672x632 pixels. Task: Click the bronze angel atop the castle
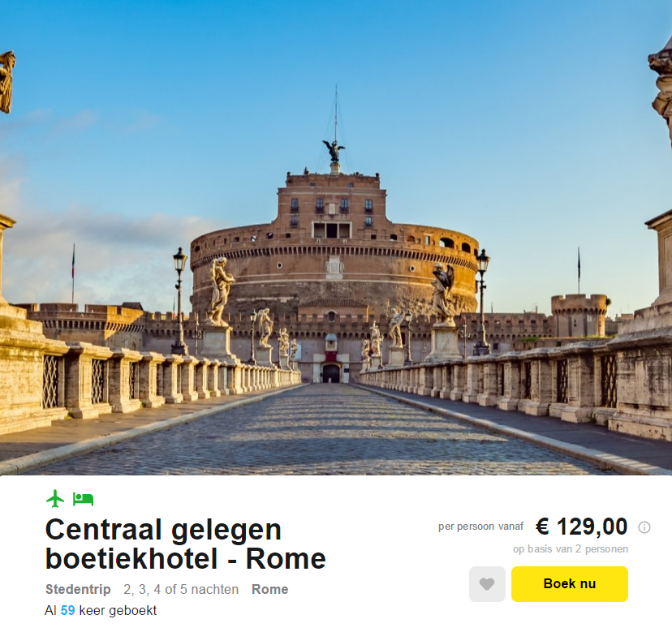[x=334, y=151]
